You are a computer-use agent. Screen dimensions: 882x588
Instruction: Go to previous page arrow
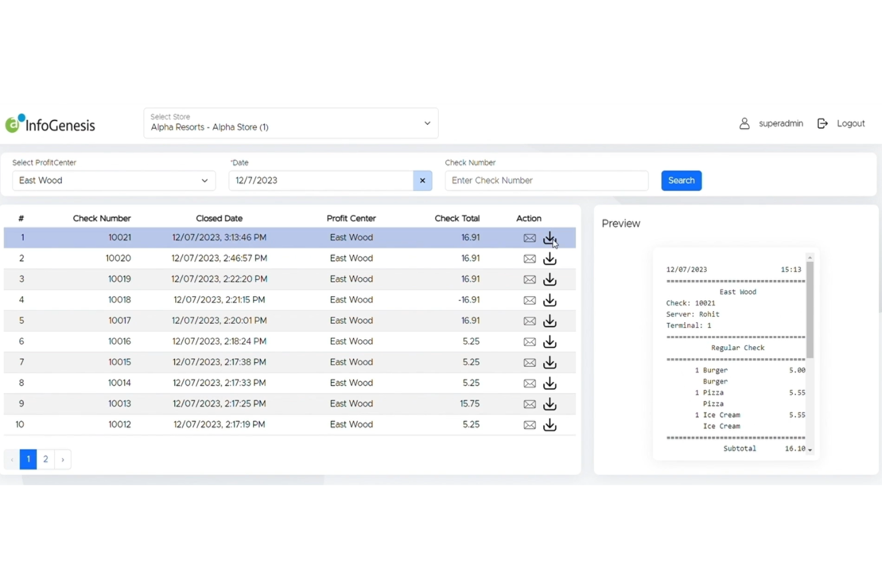coord(12,459)
